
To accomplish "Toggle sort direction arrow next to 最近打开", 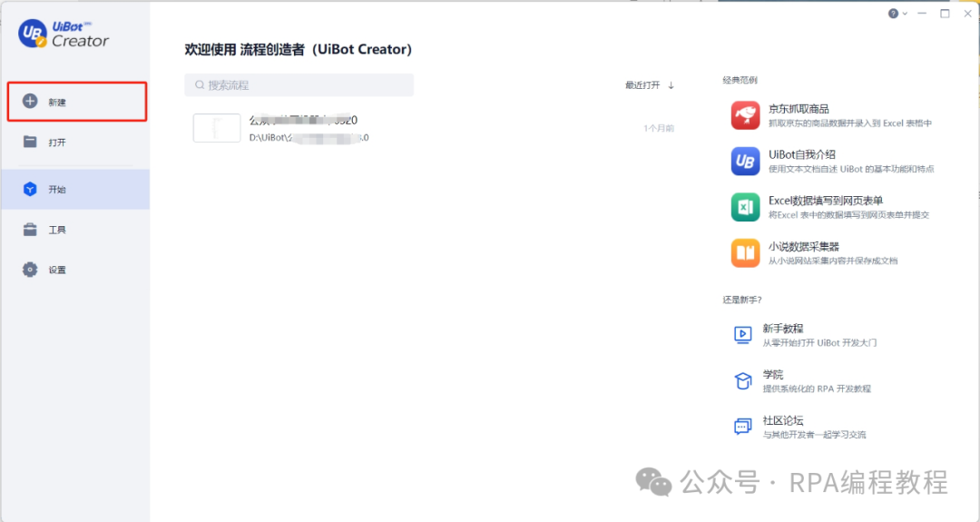I will point(671,85).
